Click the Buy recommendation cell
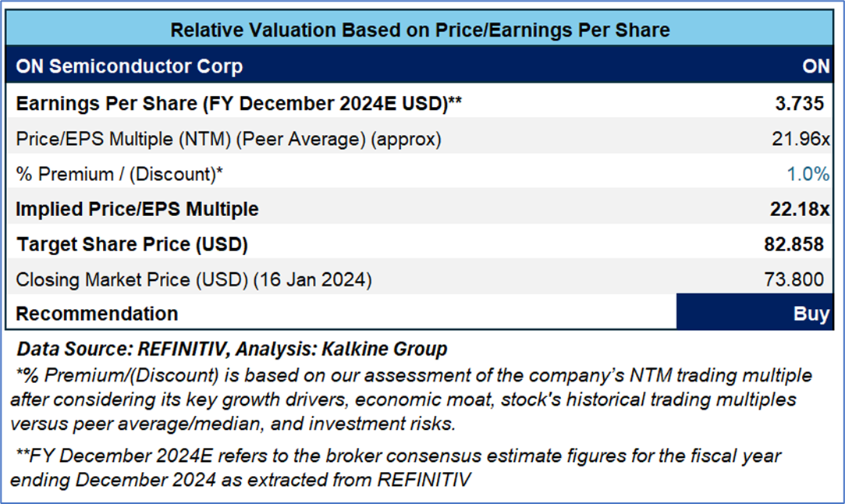 811,314
